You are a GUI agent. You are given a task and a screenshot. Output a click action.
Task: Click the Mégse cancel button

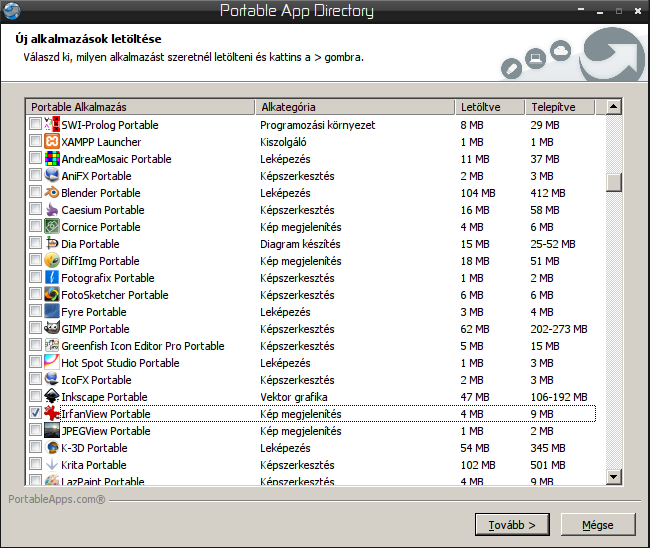598,525
